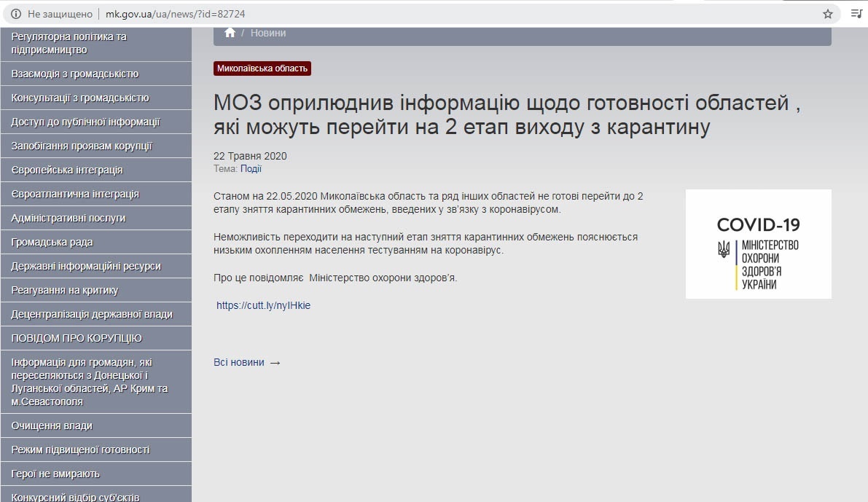
Task: Click the COVID-19 ministry image
Action: pyautogui.click(x=759, y=244)
